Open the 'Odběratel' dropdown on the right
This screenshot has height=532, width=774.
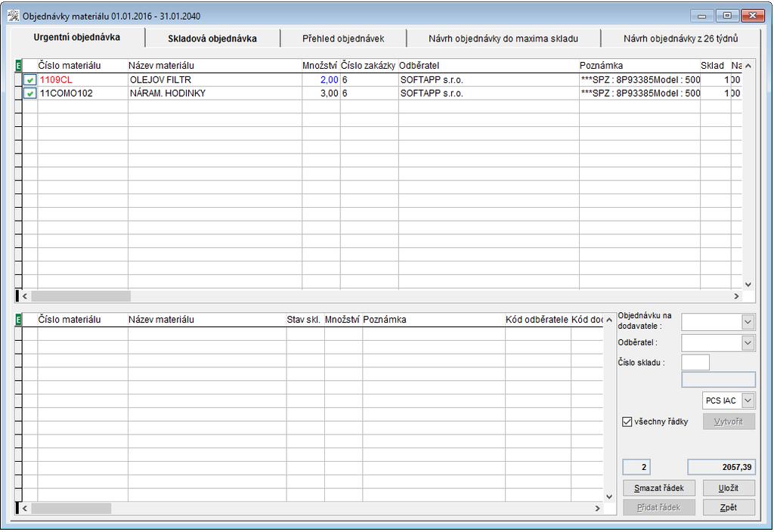pos(748,342)
